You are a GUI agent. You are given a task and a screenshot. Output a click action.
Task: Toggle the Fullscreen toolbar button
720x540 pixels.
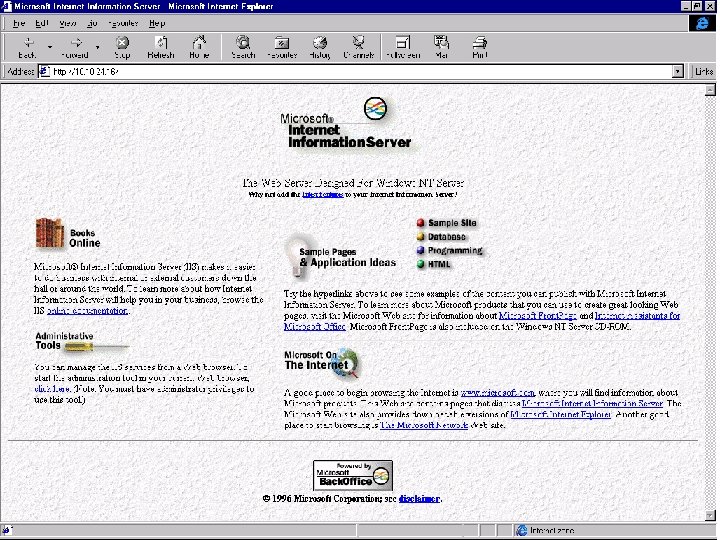(x=403, y=47)
